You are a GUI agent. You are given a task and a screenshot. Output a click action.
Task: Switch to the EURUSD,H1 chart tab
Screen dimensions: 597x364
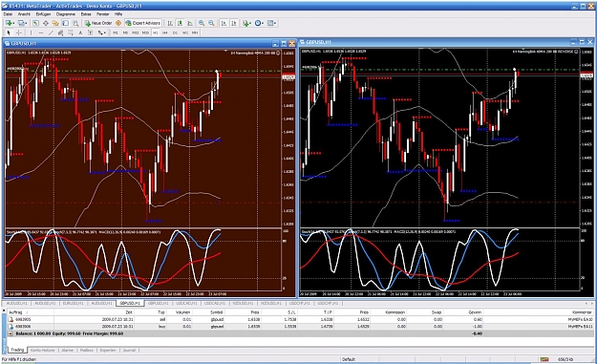click(74, 303)
